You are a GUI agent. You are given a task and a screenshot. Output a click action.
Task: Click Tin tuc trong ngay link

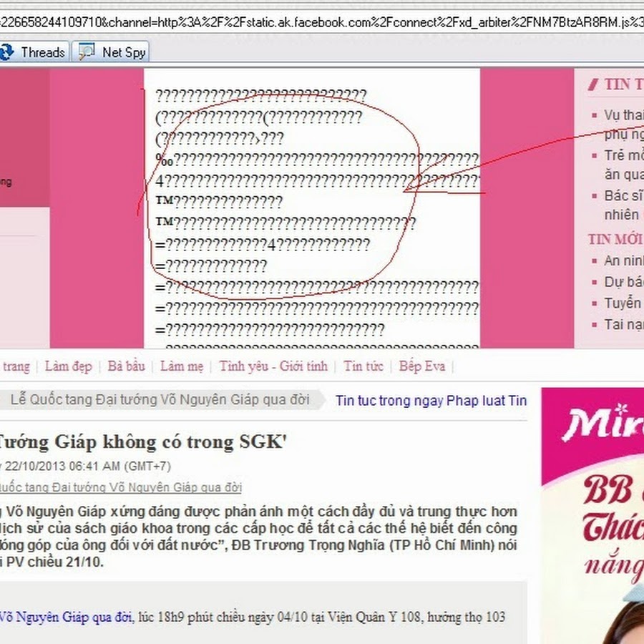tap(389, 401)
